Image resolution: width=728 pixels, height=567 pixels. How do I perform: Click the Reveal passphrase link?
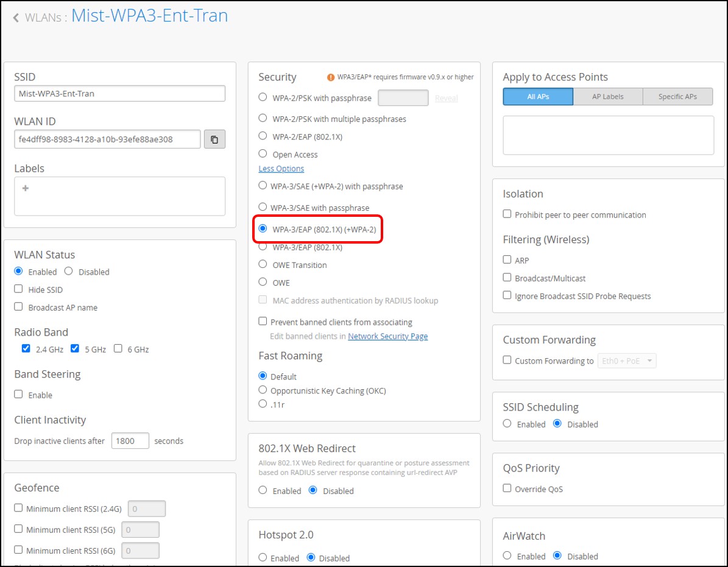tap(446, 99)
